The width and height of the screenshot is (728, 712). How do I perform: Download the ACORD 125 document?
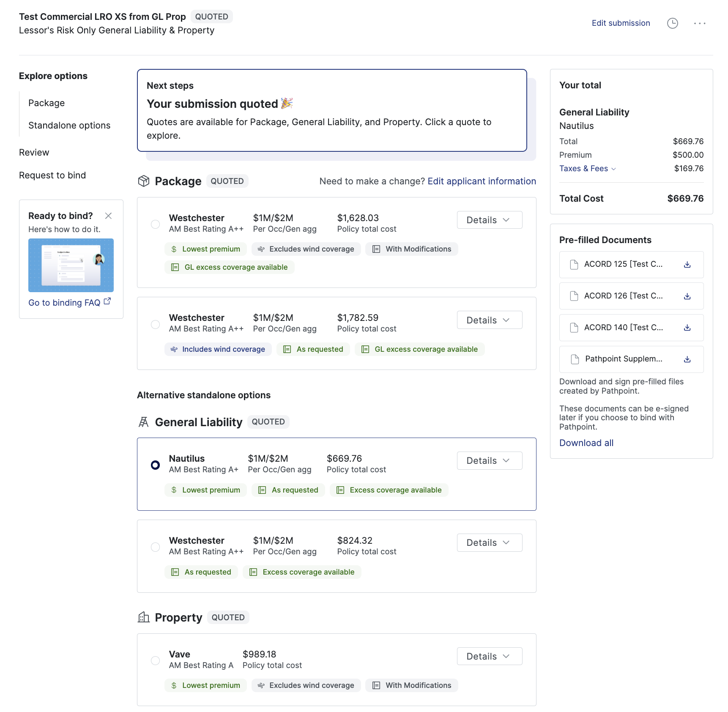687,265
